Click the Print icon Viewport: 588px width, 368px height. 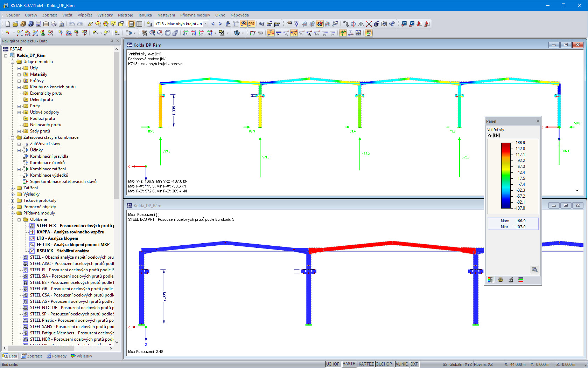tap(54, 23)
